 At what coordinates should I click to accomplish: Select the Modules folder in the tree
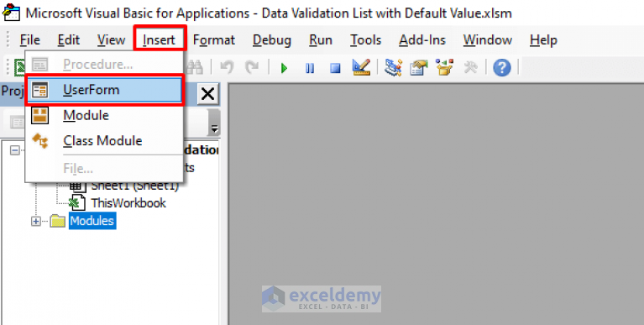[x=92, y=221]
